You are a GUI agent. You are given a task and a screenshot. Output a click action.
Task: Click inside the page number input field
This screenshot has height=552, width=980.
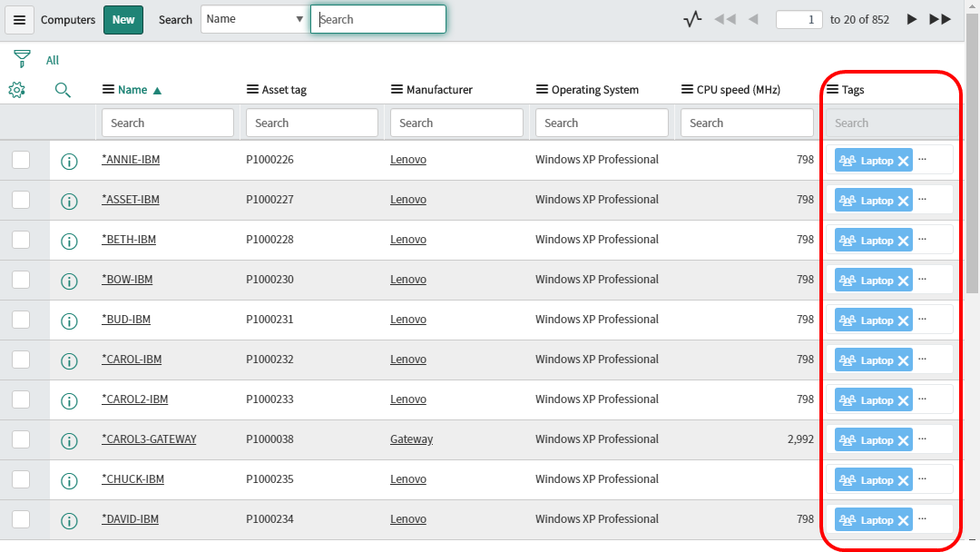point(799,18)
